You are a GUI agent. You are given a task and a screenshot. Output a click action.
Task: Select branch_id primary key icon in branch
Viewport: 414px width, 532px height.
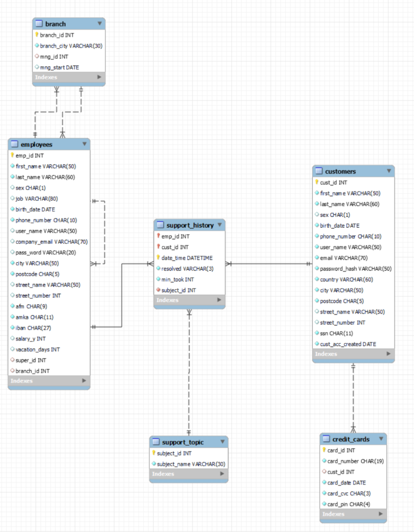[x=37, y=35]
